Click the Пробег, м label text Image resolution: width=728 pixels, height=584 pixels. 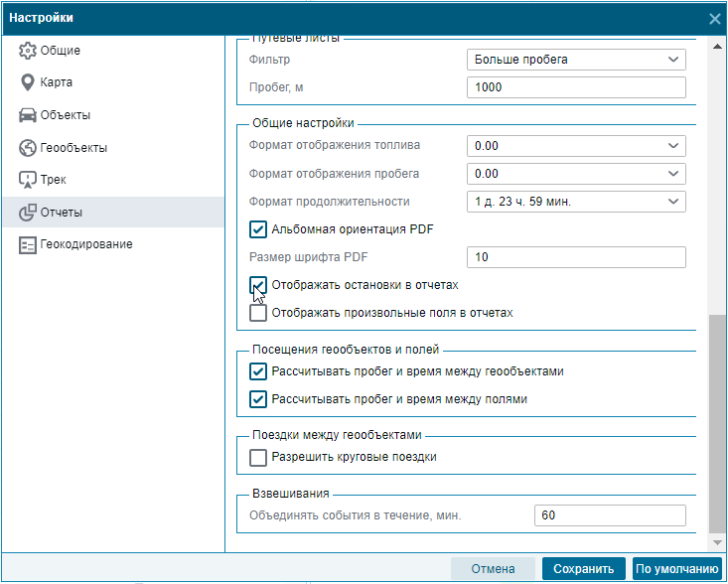(x=276, y=87)
